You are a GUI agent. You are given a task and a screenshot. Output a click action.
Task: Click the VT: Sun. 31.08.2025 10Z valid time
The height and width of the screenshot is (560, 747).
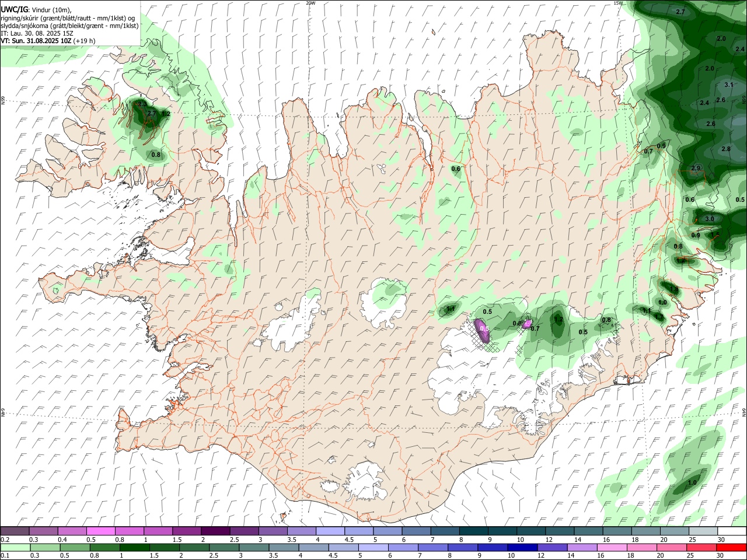(x=36, y=41)
